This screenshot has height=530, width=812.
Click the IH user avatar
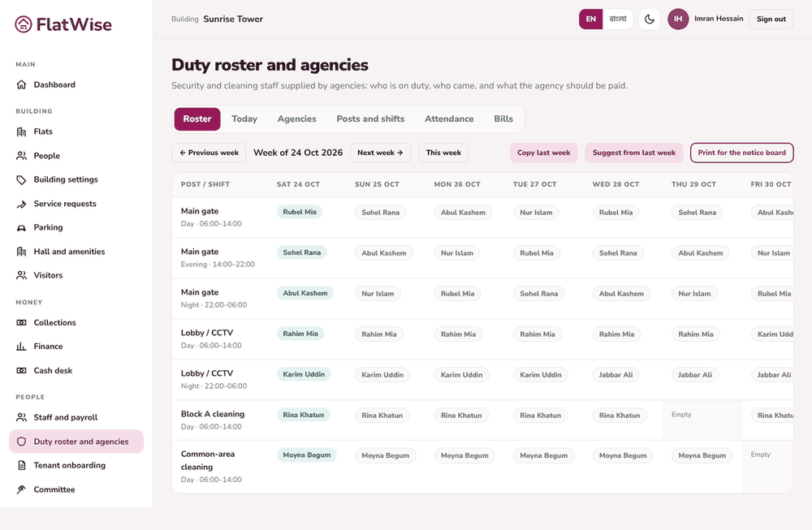678,19
